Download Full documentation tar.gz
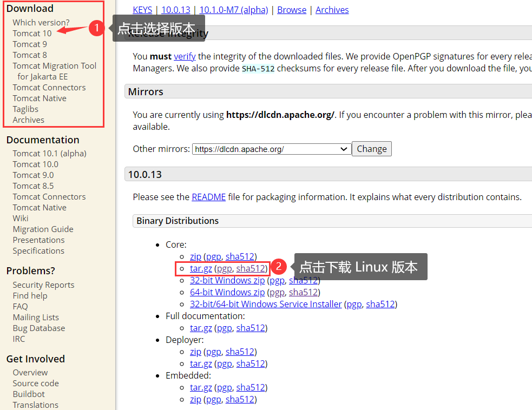The width and height of the screenshot is (532, 410). click(201, 328)
